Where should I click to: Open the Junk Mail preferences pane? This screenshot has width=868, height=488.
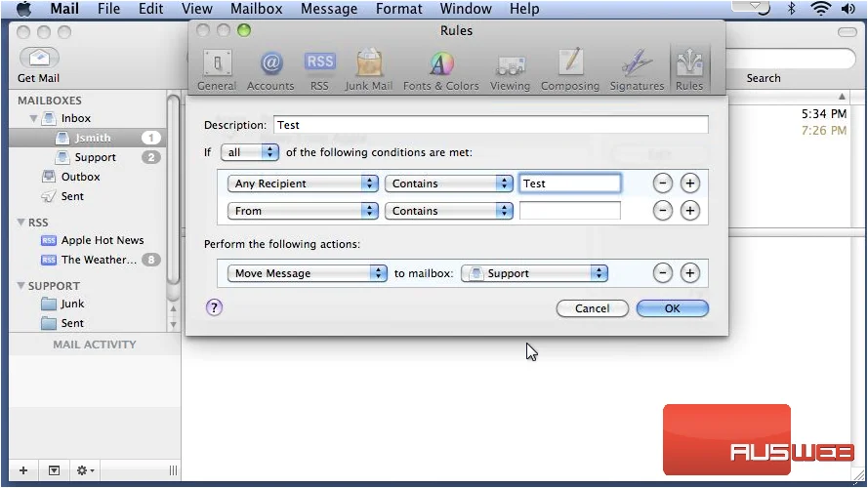click(x=369, y=70)
